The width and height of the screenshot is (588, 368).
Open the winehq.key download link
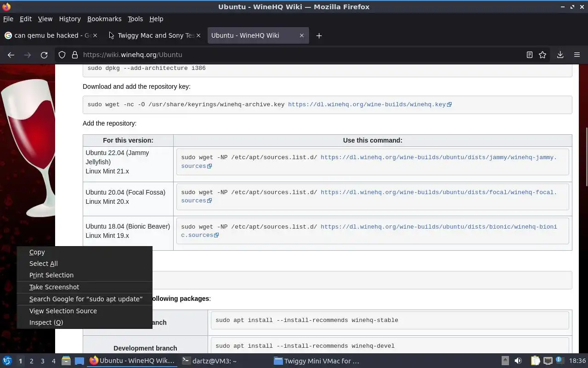pyautogui.click(x=370, y=104)
